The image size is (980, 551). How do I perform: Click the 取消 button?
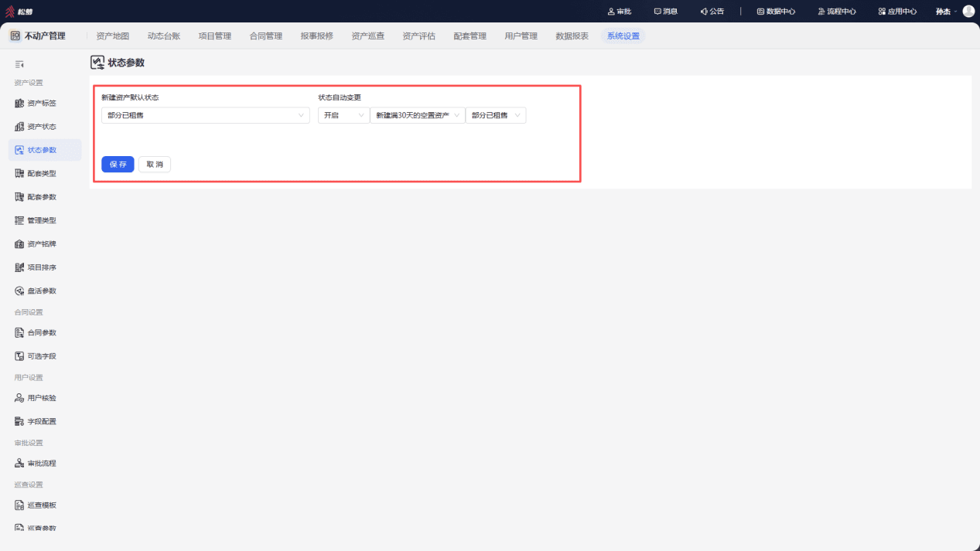[155, 165]
